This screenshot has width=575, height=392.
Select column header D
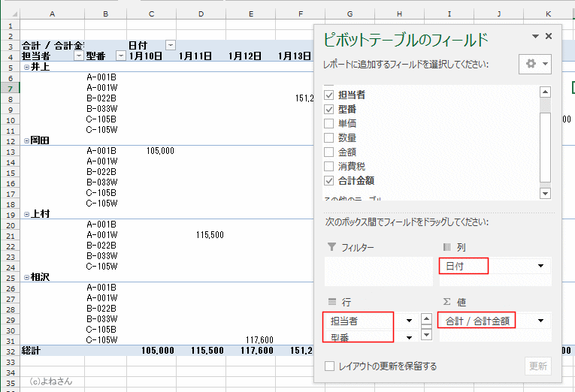(200, 14)
